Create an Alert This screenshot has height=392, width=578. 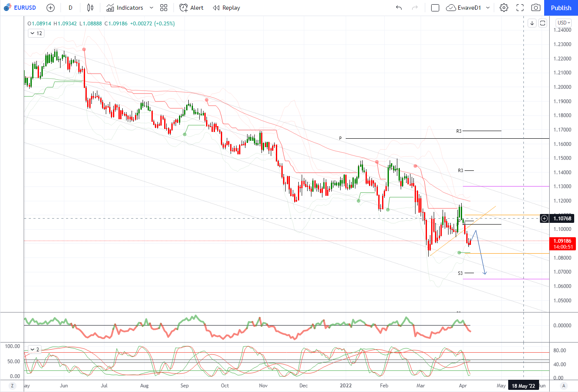[x=191, y=8]
